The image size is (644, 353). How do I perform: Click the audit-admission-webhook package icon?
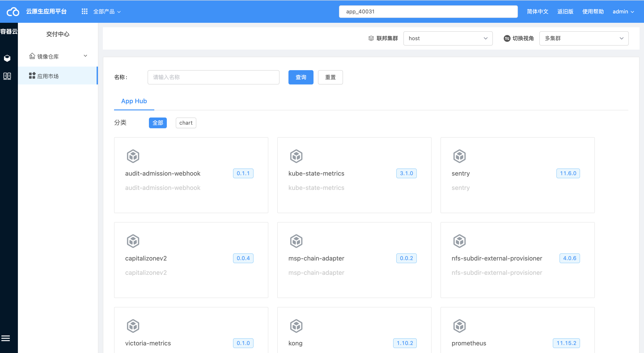click(133, 156)
